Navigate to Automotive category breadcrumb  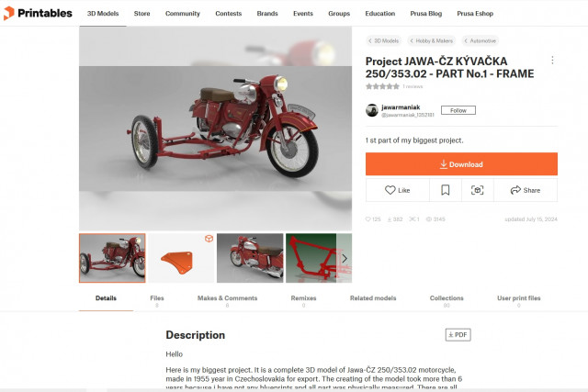pyautogui.click(x=480, y=40)
